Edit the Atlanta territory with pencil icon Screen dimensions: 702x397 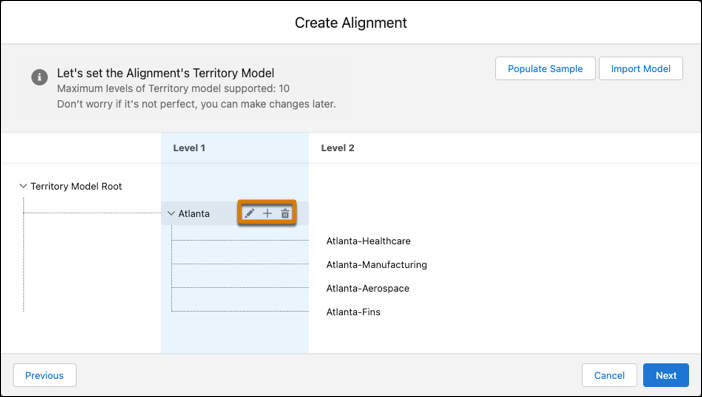(249, 213)
